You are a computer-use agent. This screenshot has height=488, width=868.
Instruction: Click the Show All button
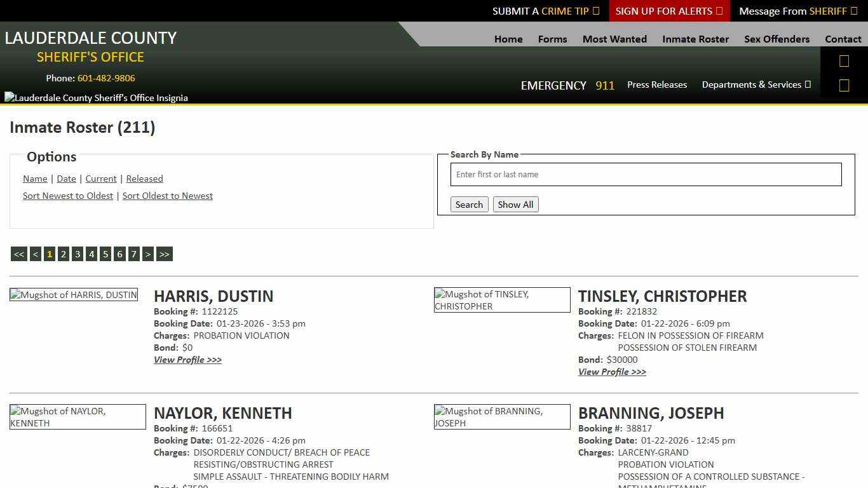click(x=515, y=204)
